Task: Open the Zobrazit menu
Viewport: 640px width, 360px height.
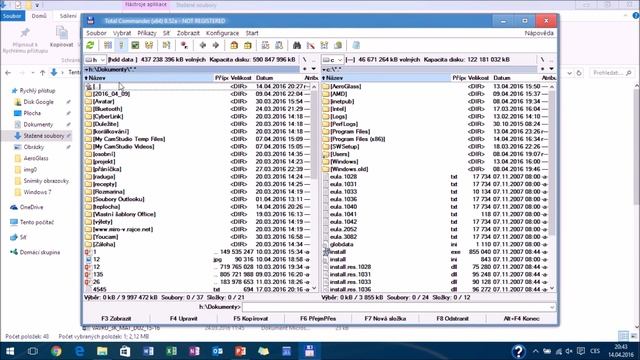Action: 188,33
